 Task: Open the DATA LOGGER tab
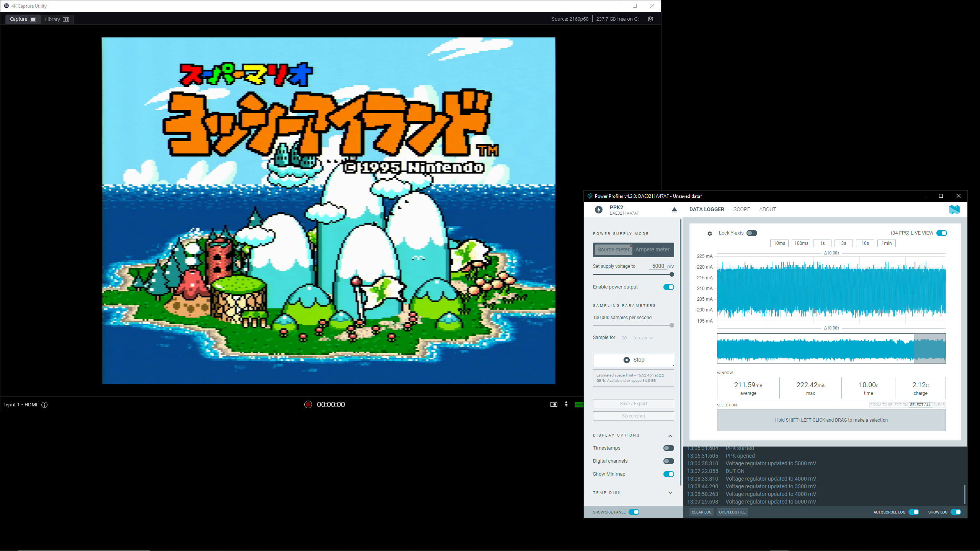tap(707, 210)
